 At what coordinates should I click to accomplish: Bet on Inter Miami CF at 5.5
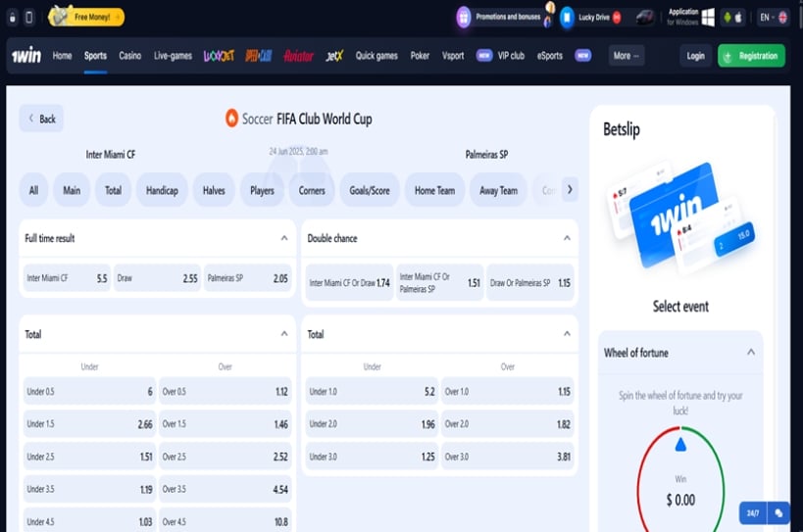(x=67, y=278)
